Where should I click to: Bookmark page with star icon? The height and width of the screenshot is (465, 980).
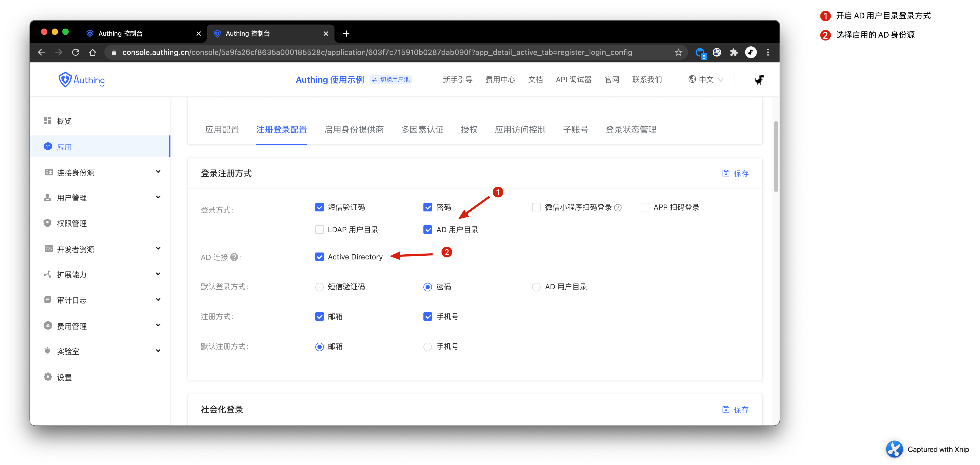coord(678,53)
